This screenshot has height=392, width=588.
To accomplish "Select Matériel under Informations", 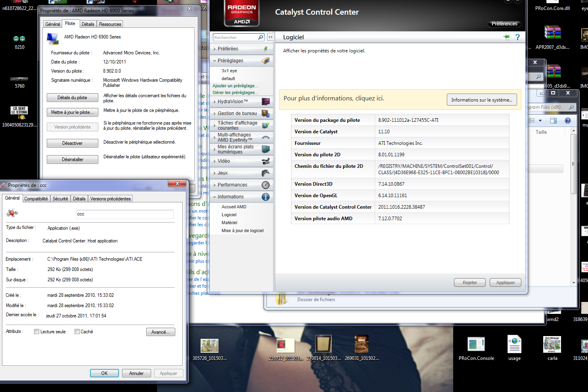I will (x=229, y=223).
